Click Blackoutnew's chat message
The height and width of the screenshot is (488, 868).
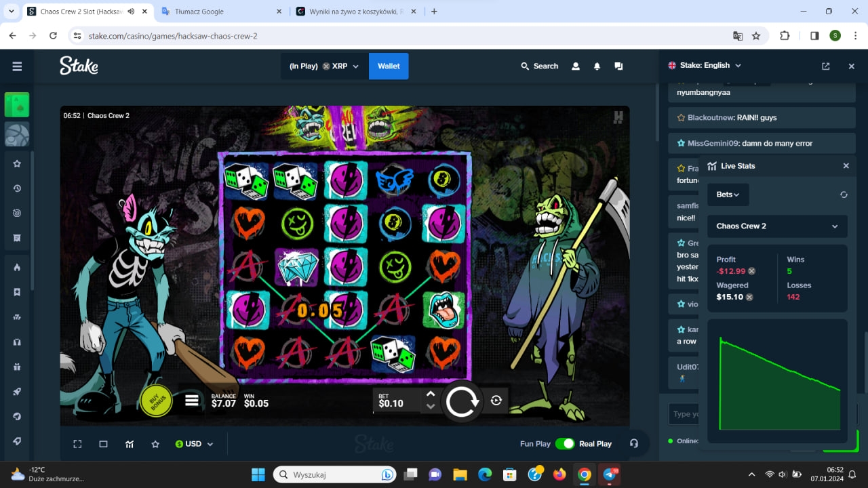762,117
